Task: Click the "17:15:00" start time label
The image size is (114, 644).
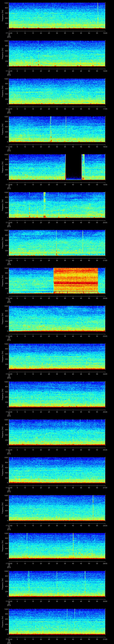Action: click(x=9, y=71)
